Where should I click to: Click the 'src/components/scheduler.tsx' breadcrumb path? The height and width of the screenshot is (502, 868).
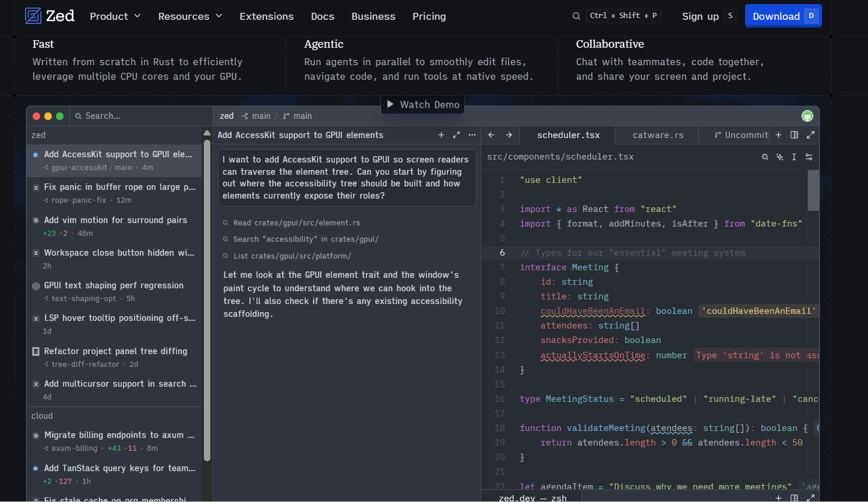(560, 157)
